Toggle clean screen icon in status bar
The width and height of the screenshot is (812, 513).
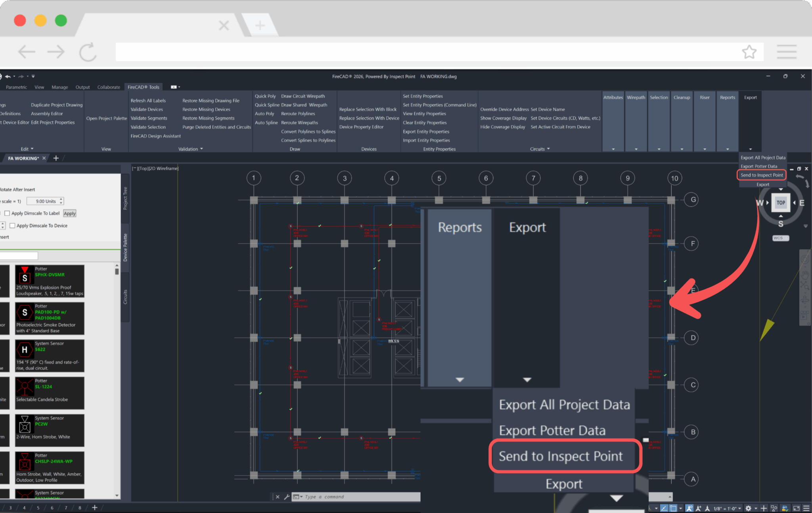(796, 508)
